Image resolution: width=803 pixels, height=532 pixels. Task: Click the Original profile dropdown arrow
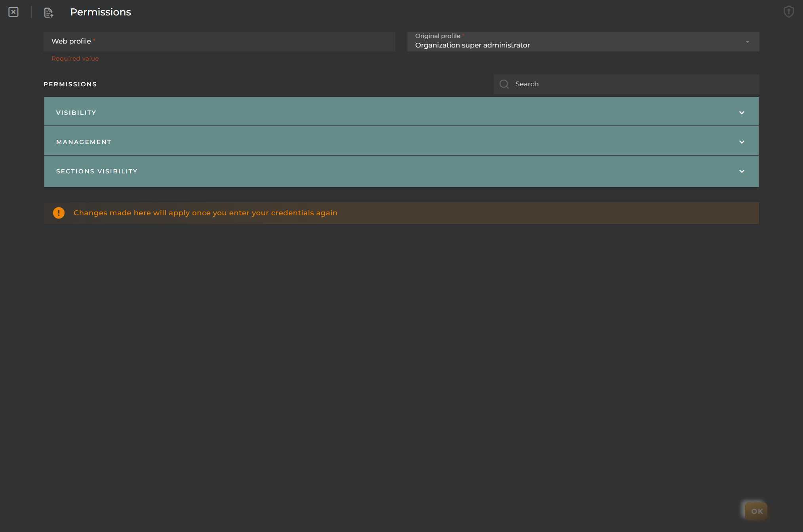(x=748, y=42)
